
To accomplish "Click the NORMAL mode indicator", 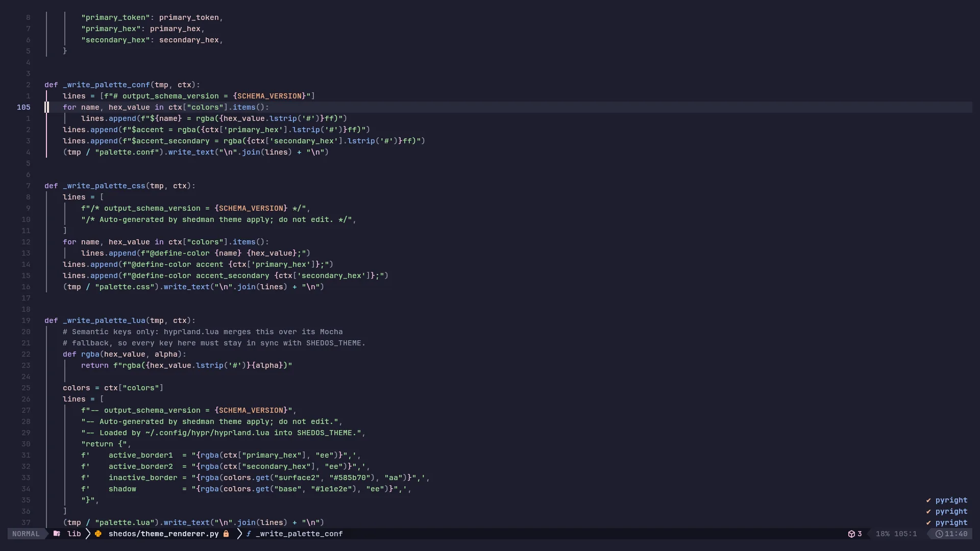I will pos(26,534).
